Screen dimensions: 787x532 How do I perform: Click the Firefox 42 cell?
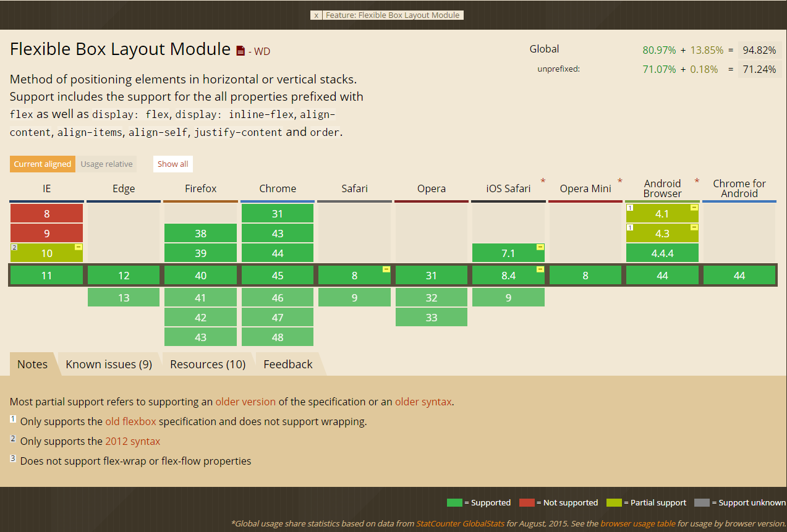pyautogui.click(x=200, y=318)
